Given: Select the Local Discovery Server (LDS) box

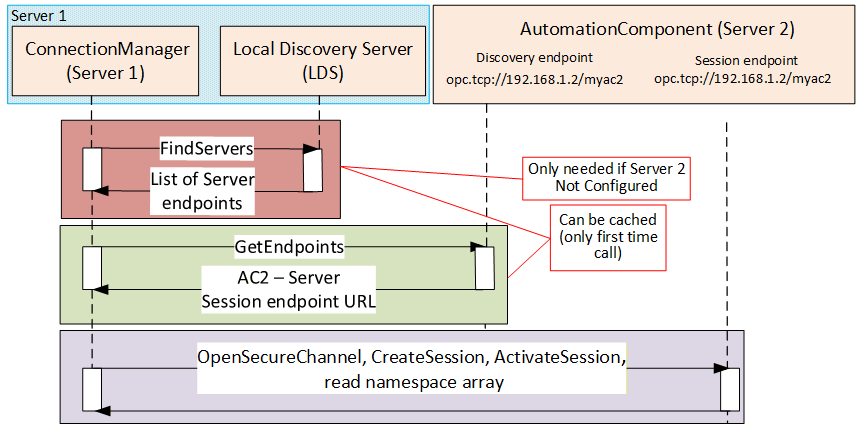Looking at the screenshot, I should (x=323, y=61).
